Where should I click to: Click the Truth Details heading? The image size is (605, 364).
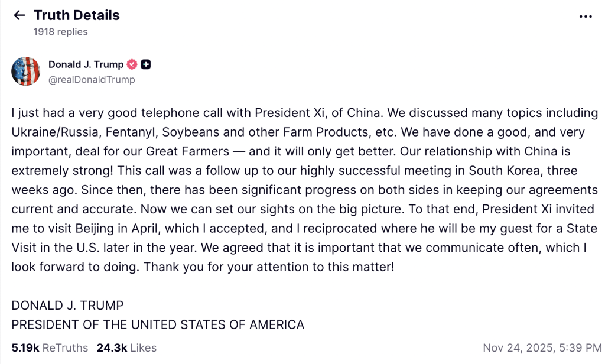(77, 15)
